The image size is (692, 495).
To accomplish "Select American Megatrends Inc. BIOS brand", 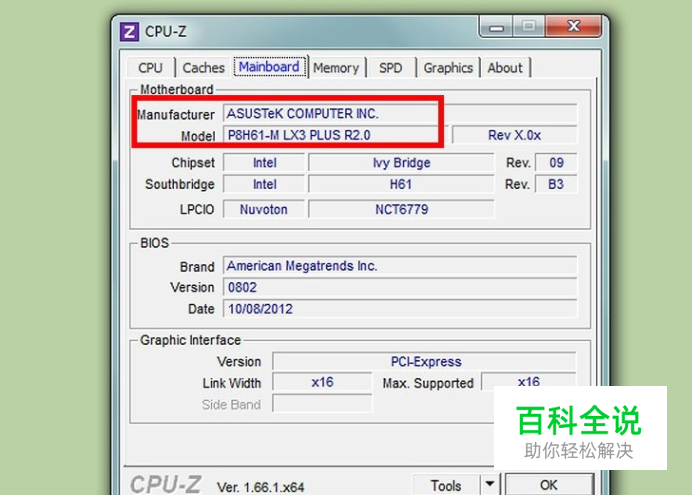I will point(399,266).
